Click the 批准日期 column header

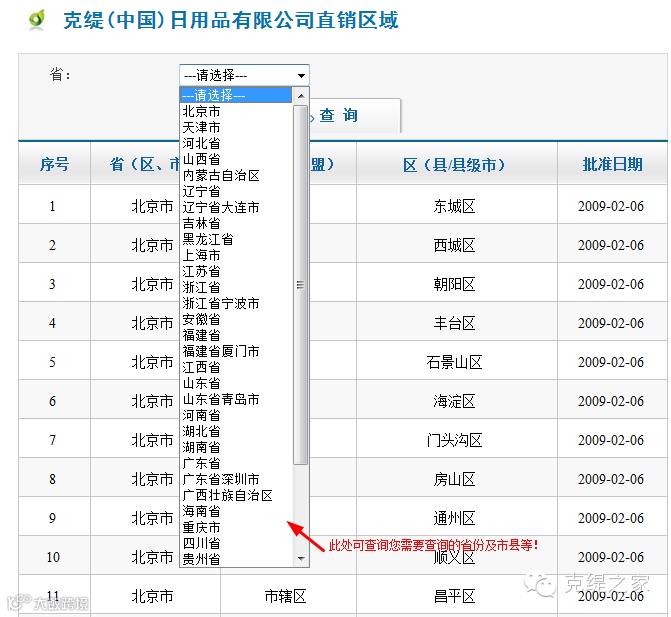click(612, 164)
